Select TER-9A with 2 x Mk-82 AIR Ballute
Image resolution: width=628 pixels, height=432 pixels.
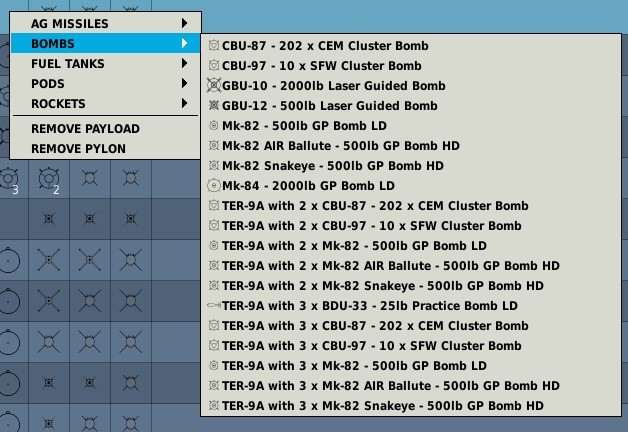pyautogui.click(x=411, y=266)
